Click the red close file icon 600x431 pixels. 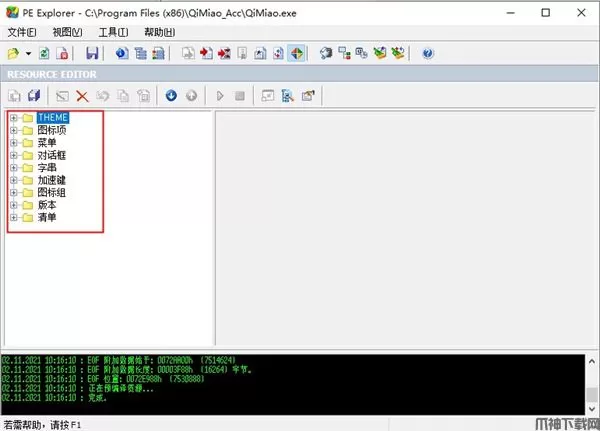[62, 53]
